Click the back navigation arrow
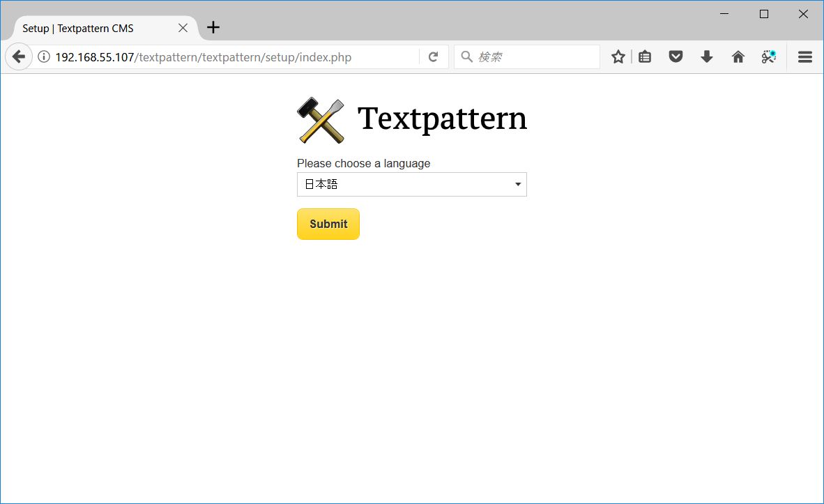824x504 pixels. pos(19,56)
